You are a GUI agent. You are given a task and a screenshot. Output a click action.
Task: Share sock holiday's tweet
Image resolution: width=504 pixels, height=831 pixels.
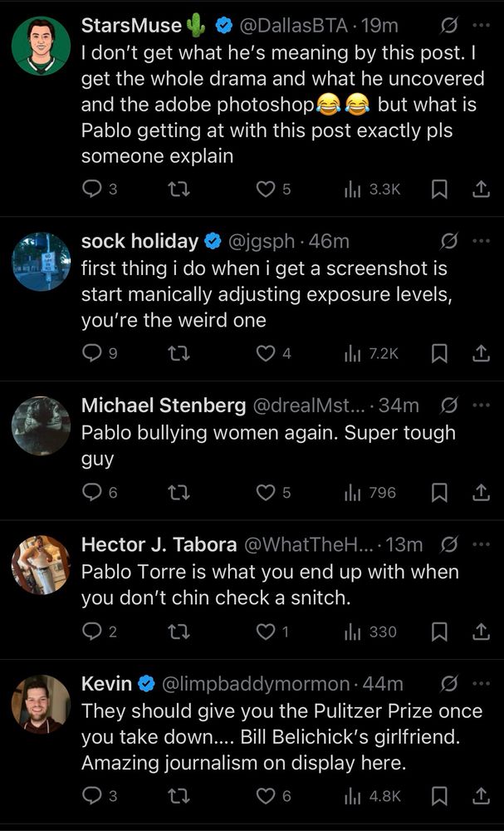pos(480,354)
